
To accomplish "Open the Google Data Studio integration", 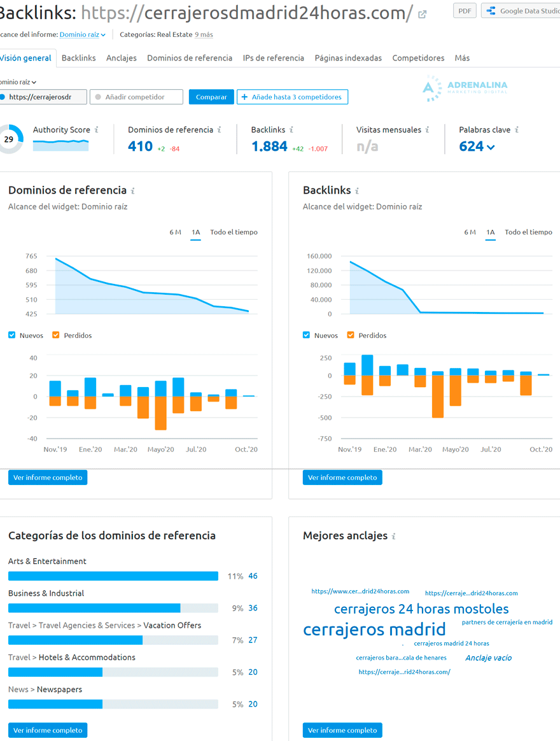I will [522, 10].
